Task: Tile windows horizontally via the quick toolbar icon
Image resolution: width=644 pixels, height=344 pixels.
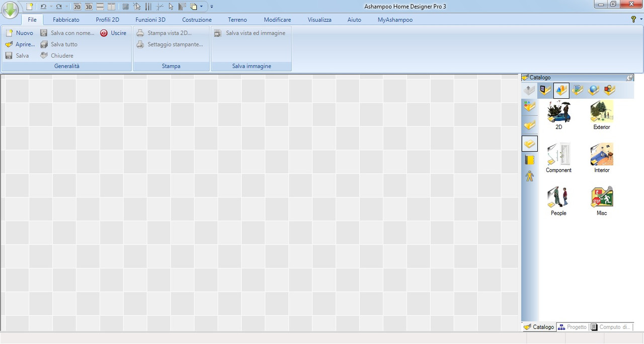Action: point(100,7)
